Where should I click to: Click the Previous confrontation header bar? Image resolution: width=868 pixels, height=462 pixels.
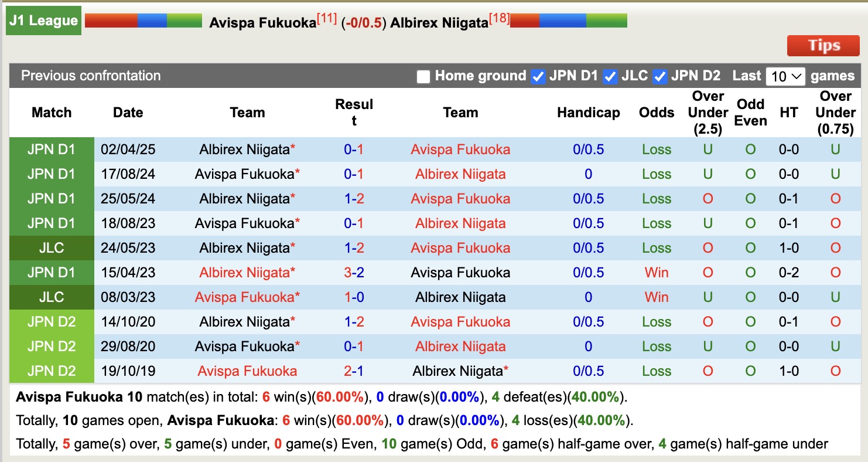click(90, 76)
